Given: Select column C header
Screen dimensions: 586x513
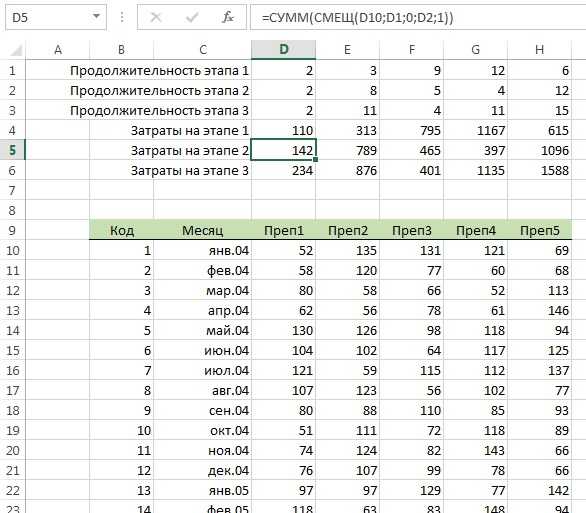Looking at the screenshot, I should tap(203, 50).
